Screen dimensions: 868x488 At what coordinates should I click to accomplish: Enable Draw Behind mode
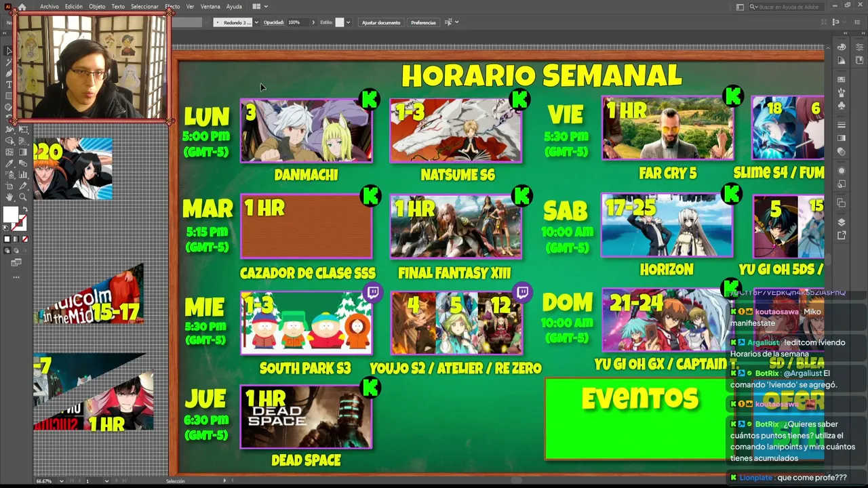point(16,251)
